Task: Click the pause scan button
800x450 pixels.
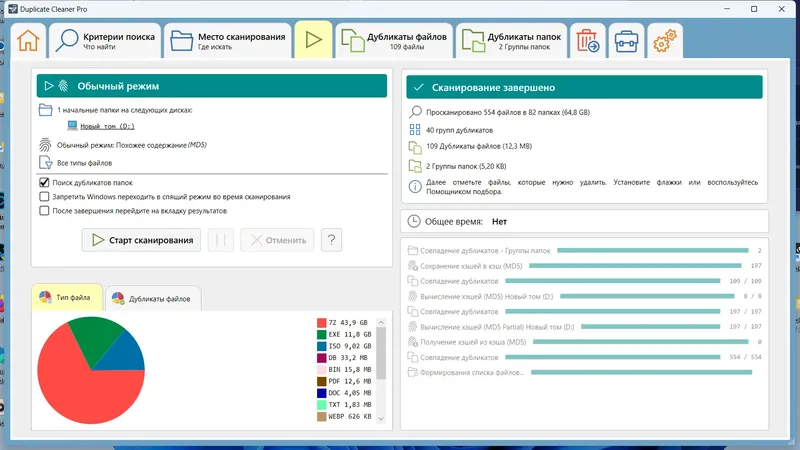Action: [220, 240]
